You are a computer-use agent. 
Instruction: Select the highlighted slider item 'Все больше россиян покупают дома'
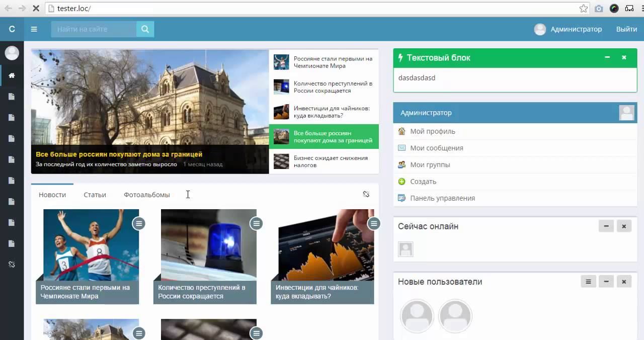pos(324,136)
